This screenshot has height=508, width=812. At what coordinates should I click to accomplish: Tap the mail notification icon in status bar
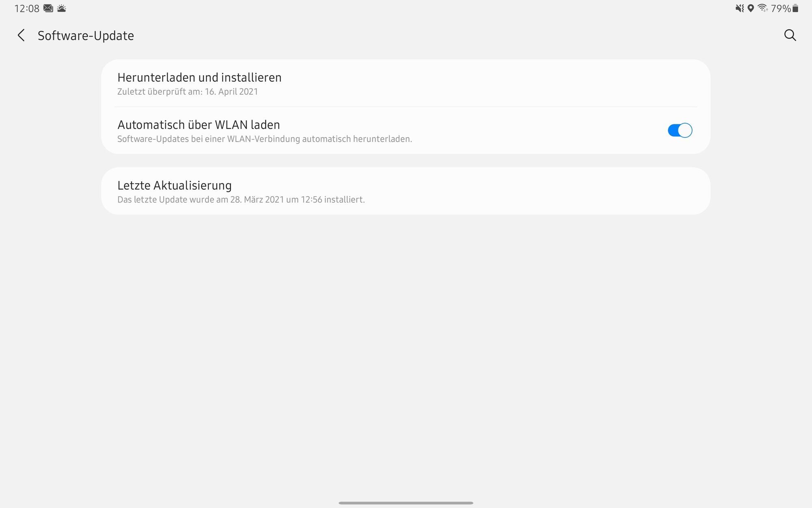tap(48, 8)
